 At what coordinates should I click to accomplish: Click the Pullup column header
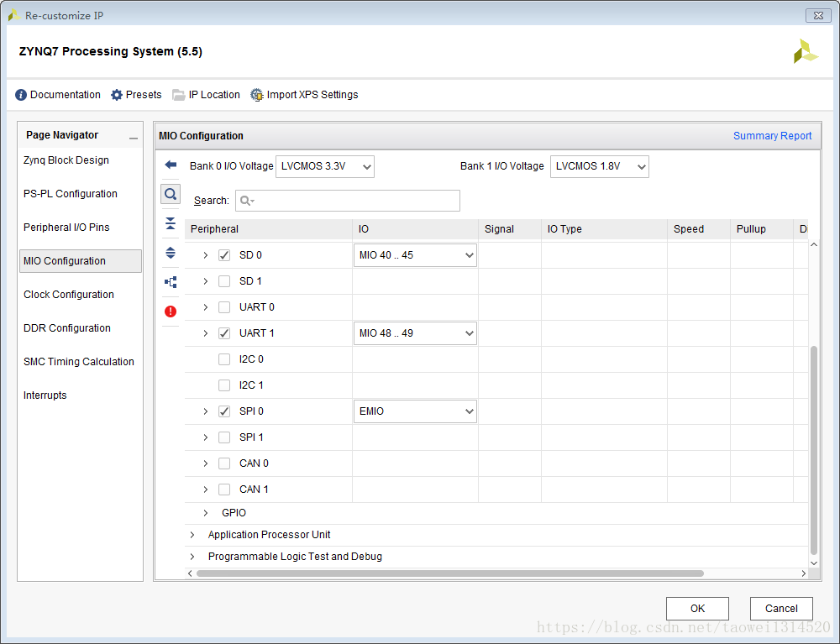(762, 229)
